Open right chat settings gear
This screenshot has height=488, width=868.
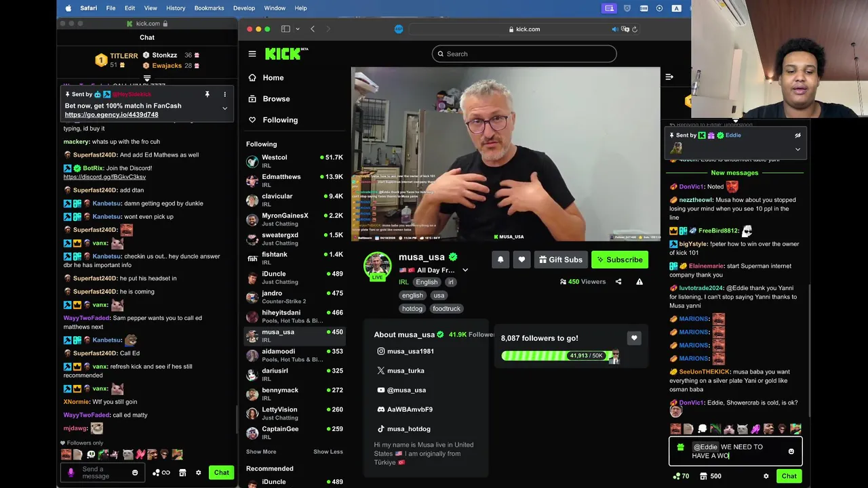766,476
